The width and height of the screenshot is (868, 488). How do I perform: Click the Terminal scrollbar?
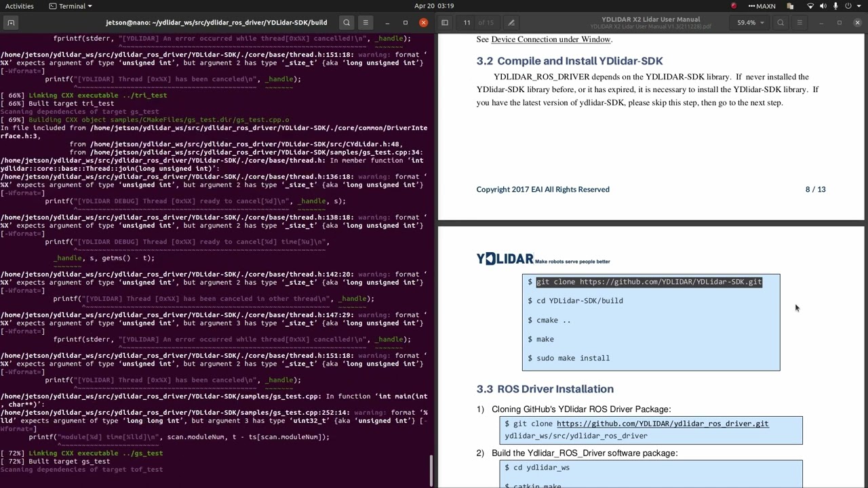click(431, 470)
